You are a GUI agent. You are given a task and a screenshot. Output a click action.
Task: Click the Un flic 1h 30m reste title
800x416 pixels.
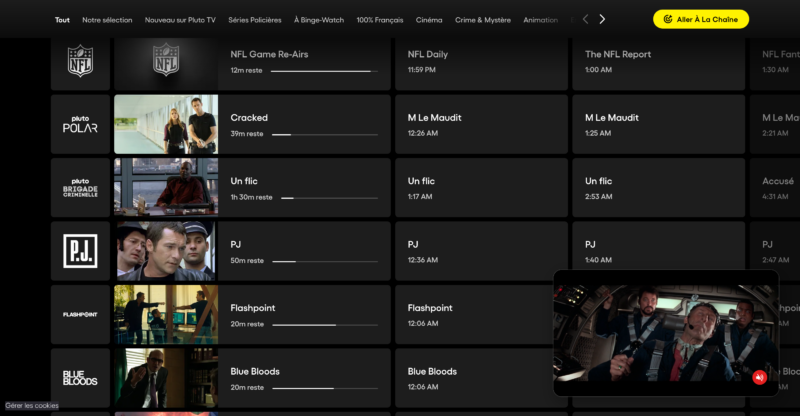pyautogui.click(x=244, y=181)
